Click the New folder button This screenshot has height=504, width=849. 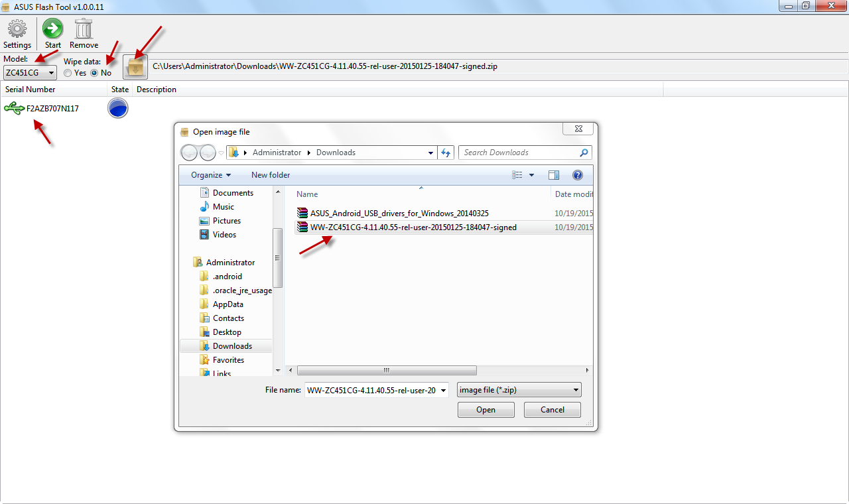pos(271,175)
